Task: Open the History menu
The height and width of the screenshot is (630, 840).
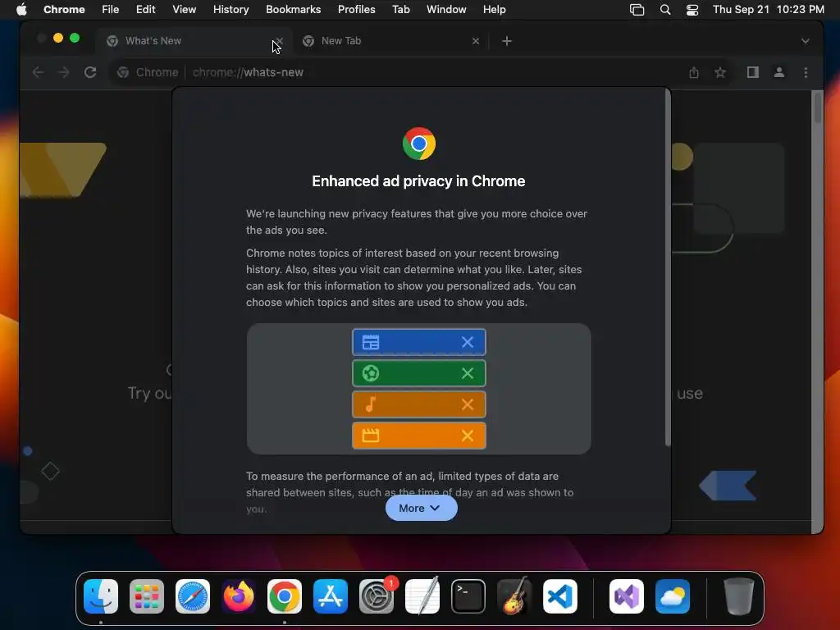Action: click(x=231, y=10)
